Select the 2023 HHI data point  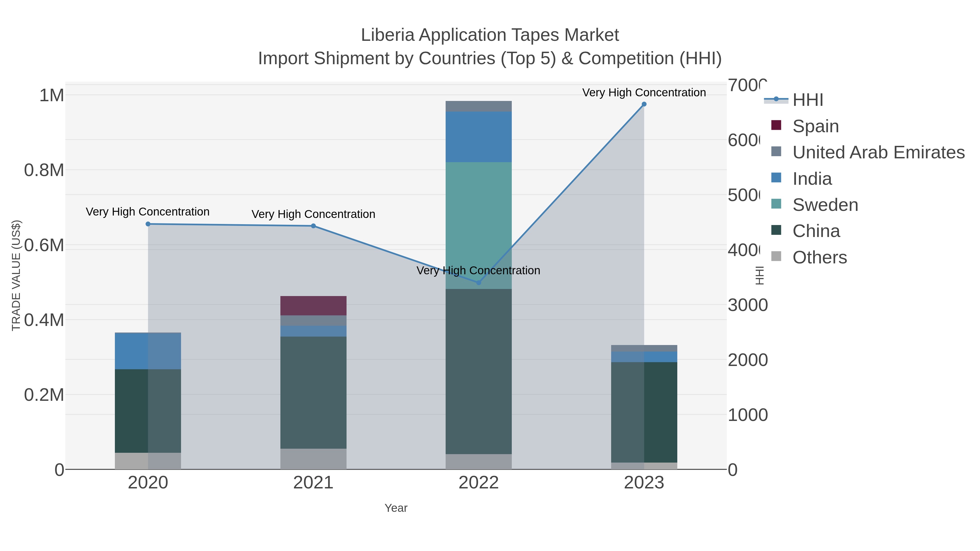coord(644,104)
